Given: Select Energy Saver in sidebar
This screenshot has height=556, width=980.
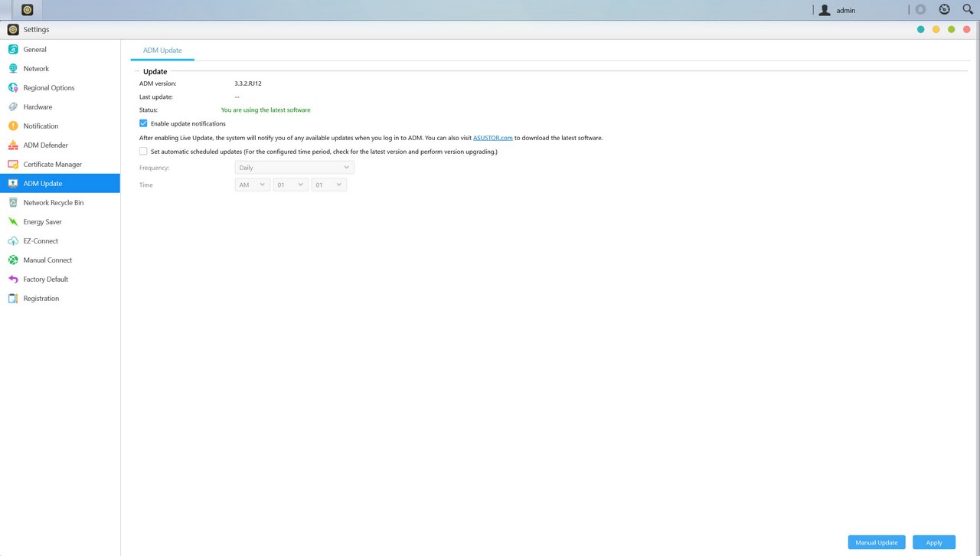Looking at the screenshot, I should click(60, 221).
